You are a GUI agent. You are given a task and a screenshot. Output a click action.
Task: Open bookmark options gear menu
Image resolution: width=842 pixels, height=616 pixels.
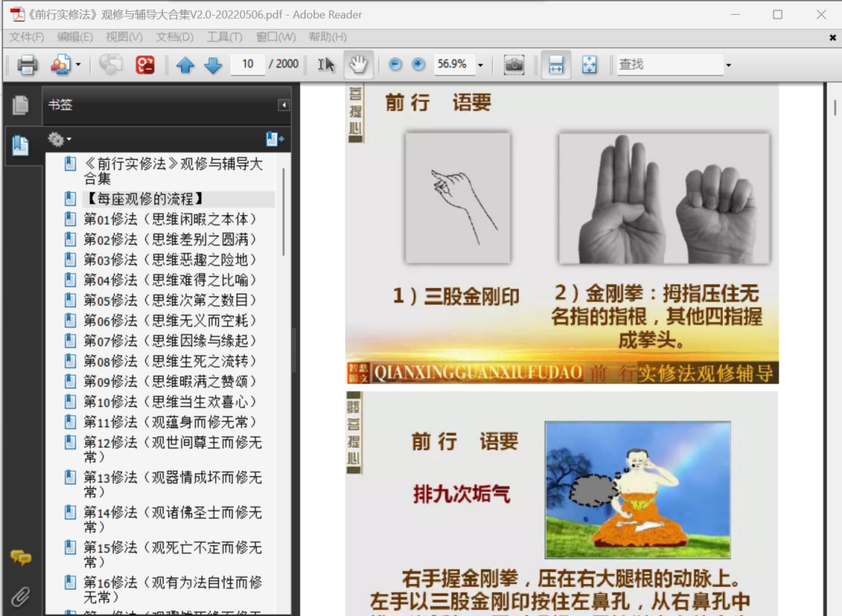coord(59,140)
